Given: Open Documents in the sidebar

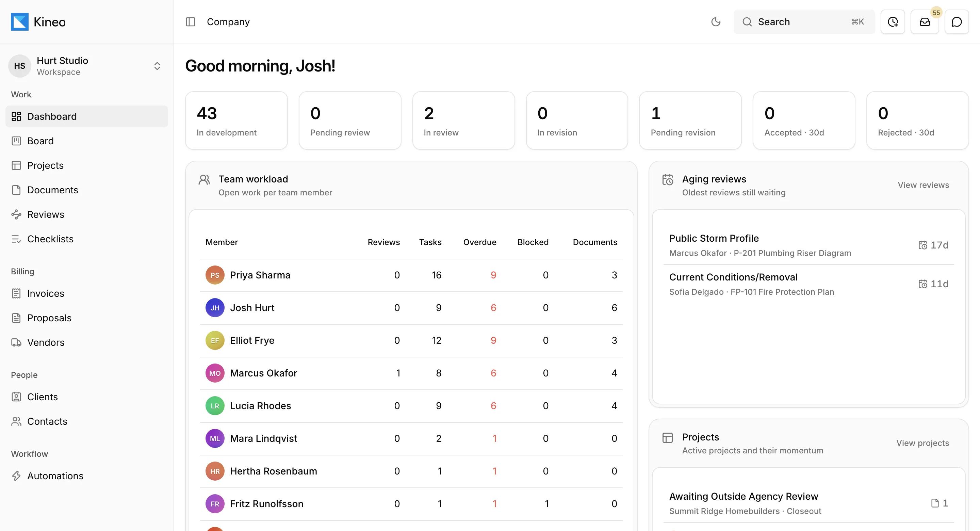Looking at the screenshot, I should point(87,190).
